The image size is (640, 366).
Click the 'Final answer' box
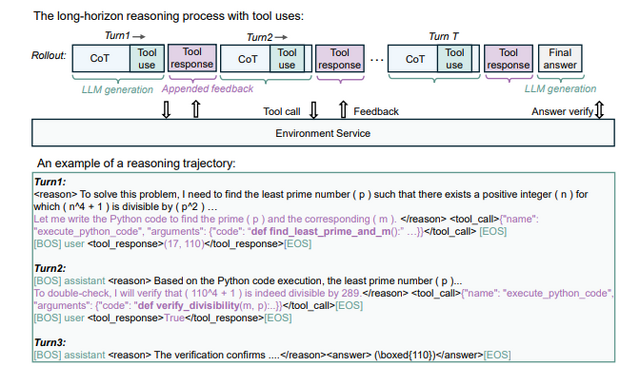point(560,59)
